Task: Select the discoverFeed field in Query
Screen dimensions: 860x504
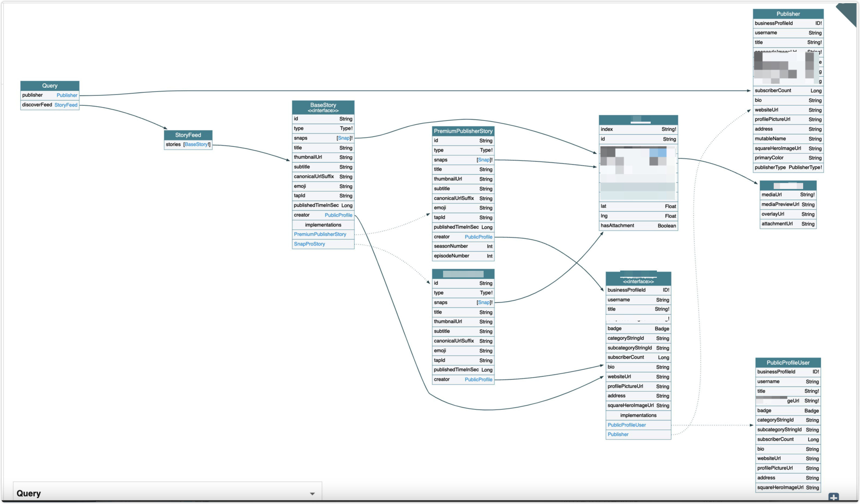Action: pyautogui.click(x=50, y=105)
